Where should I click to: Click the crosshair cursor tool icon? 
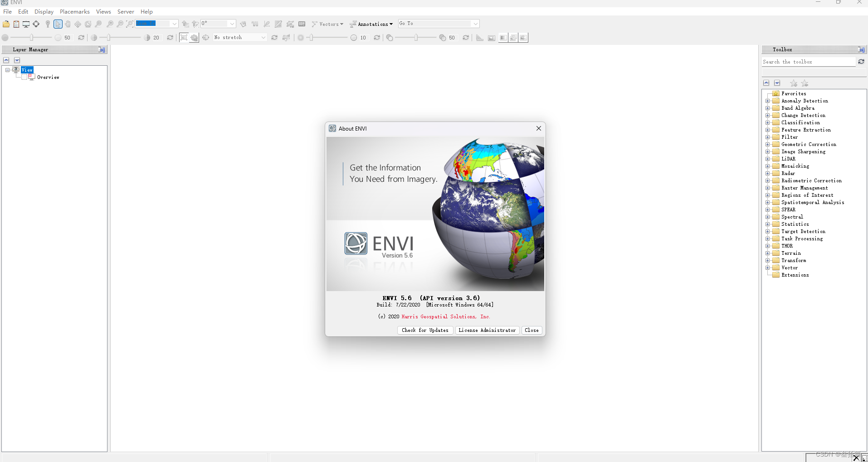tap(36, 24)
